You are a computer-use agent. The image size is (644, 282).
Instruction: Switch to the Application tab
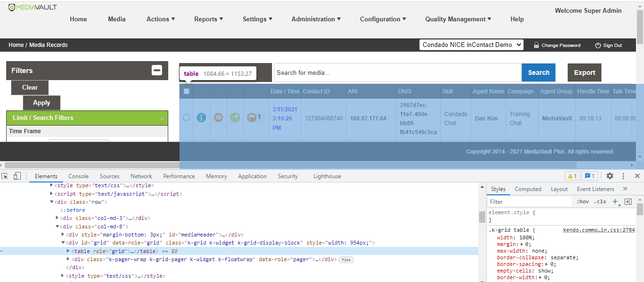(x=252, y=176)
